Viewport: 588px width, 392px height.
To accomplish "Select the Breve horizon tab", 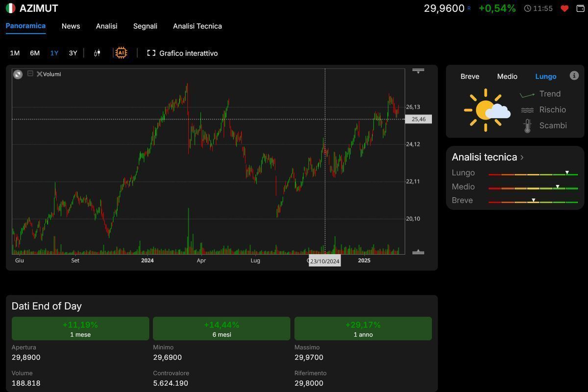I will tap(470, 76).
